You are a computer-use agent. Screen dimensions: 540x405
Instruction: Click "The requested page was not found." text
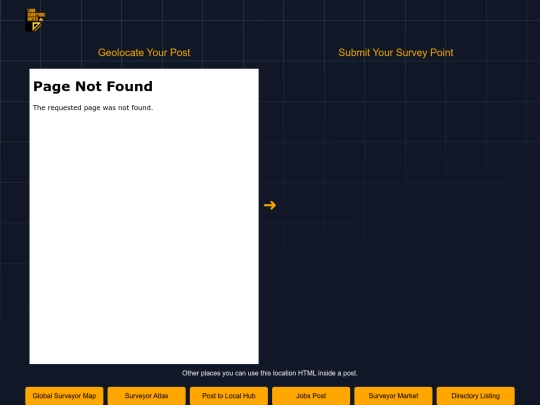[x=93, y=107]
